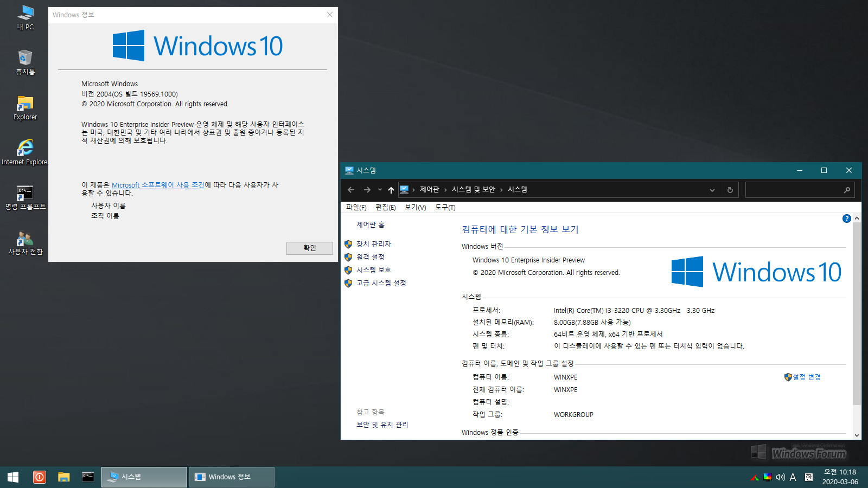Select the 8.00GB(7.88GB 사용 가능) memory value
868x488 pixels.
point(592,322)
